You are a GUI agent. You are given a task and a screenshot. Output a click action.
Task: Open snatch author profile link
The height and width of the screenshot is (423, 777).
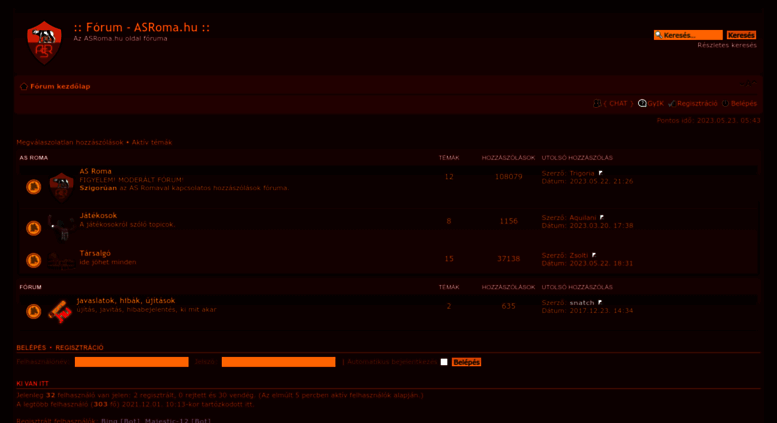click(x=582, y=303)
